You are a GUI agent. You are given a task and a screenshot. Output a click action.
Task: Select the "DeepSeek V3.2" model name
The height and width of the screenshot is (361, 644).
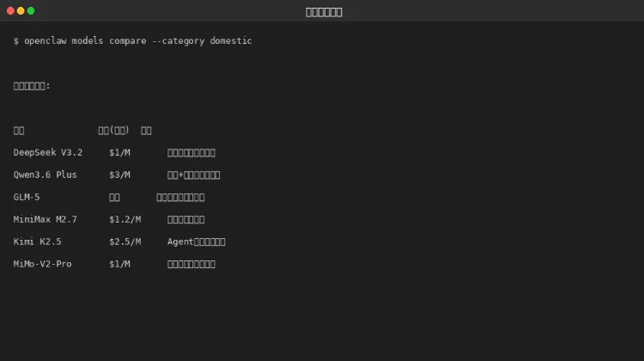tap(47, 152)
